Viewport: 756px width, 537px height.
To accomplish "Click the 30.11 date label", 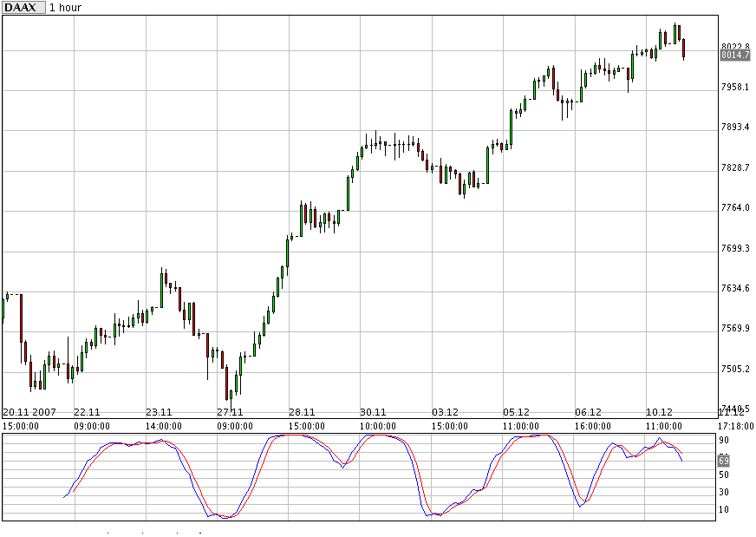I will tap(373, 412).
